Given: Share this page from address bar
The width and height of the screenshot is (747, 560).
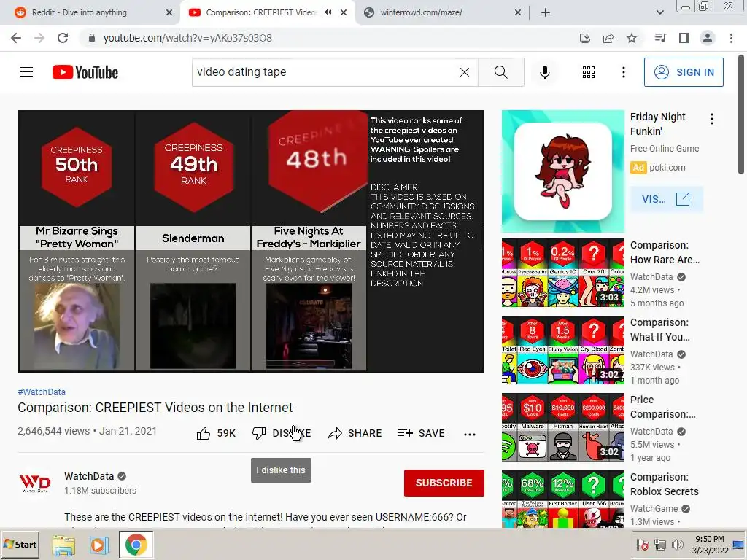Looking at the screenshot, I should (608, 38).
